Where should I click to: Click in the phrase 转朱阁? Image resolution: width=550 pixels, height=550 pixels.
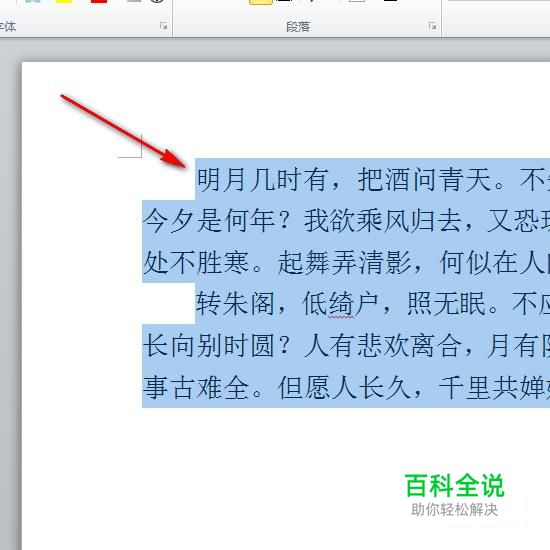[x=235, y=304]
